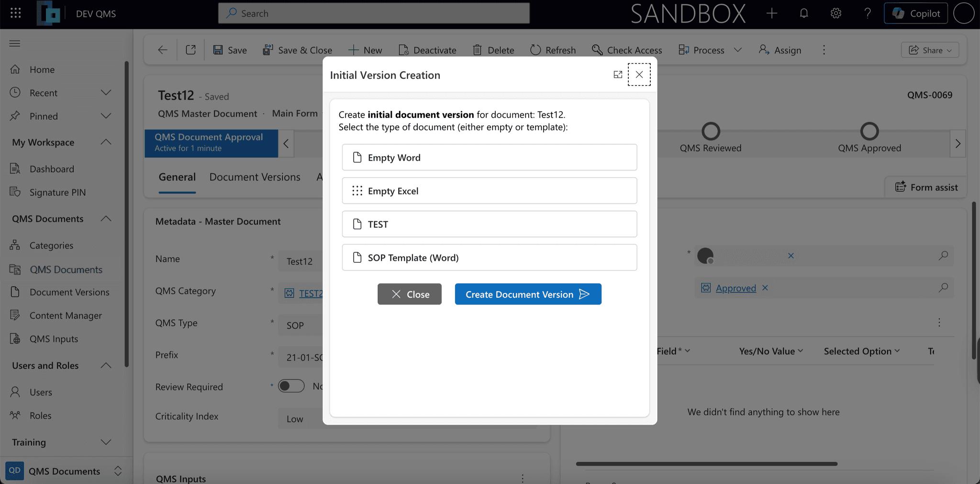This screenshot has width=980, height=484.
Task: Collapse the Users and Roles group
Action: point(106,366)
